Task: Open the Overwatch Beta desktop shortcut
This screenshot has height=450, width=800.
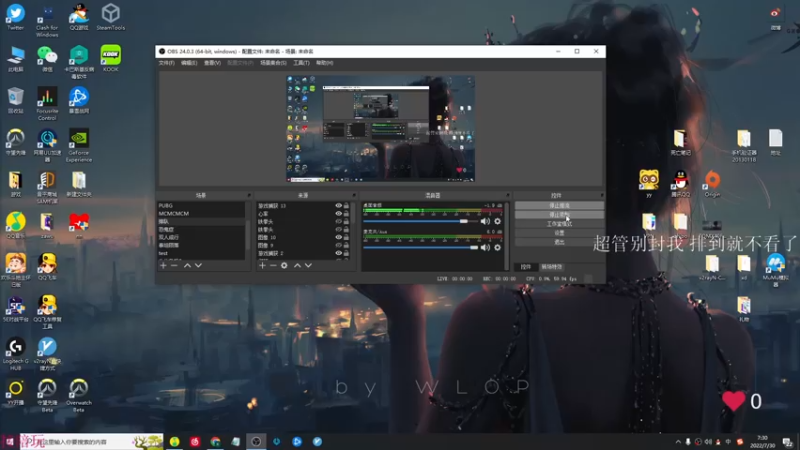Action: pyautogui.click(x=79, y=395)
